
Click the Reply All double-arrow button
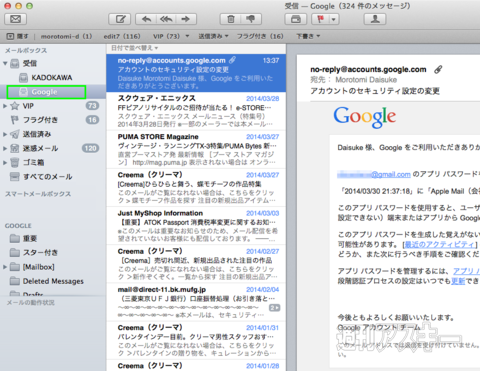166,19
